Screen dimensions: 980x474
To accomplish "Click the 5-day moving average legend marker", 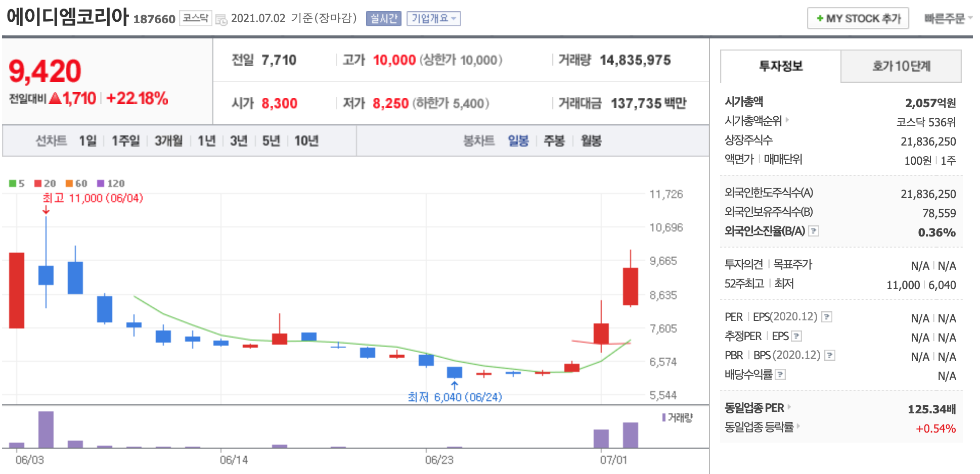I will 13,183.
